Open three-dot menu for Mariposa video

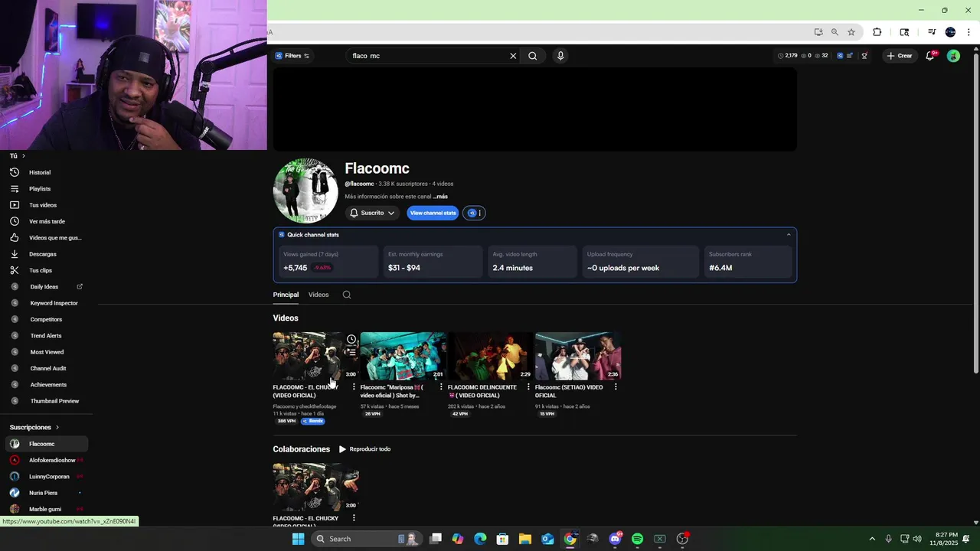click(441, 387)
